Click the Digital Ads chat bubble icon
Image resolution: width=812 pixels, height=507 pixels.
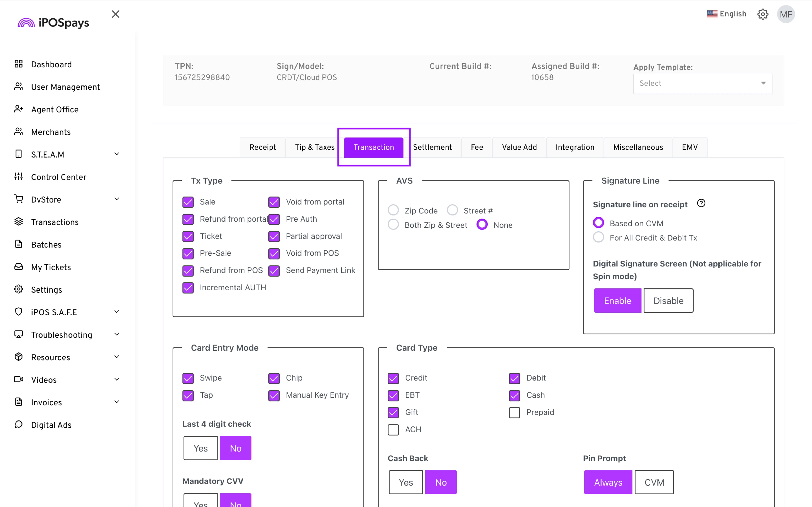[x=18, y=425]
